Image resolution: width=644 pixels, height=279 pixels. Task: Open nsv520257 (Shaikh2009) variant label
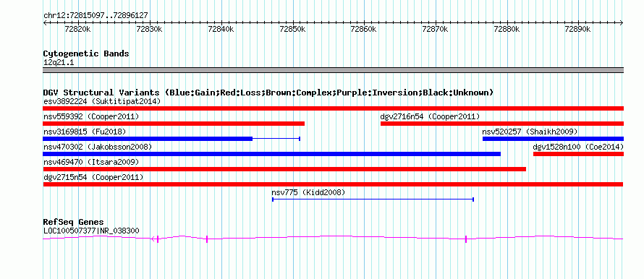[530, 132]
